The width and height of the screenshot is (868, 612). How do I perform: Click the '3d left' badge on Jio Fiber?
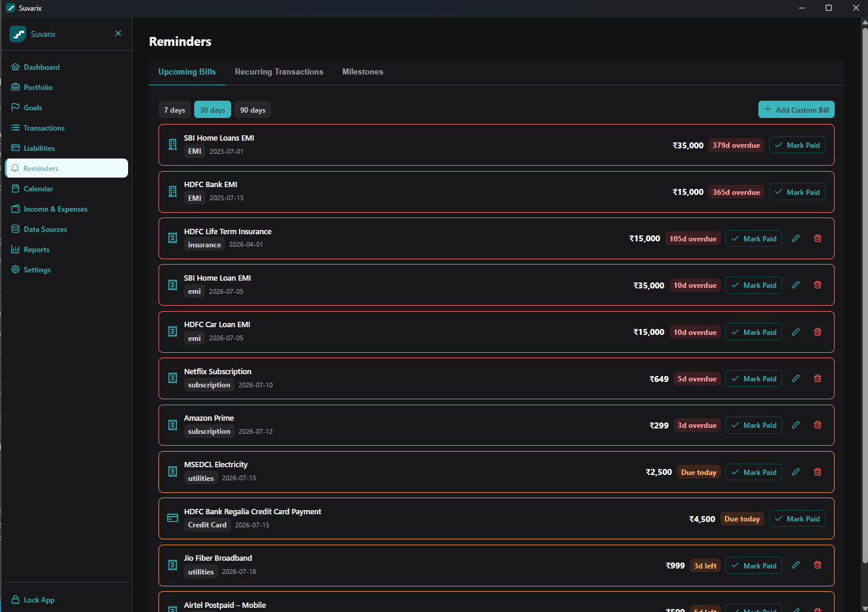(x=705, y=566)
